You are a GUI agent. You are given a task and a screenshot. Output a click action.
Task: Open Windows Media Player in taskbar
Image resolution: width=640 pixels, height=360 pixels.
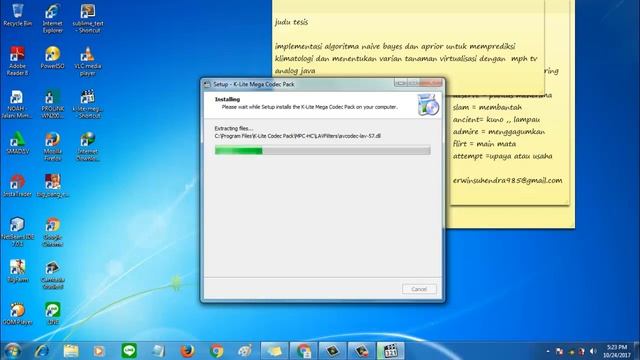tap(99, 351)
